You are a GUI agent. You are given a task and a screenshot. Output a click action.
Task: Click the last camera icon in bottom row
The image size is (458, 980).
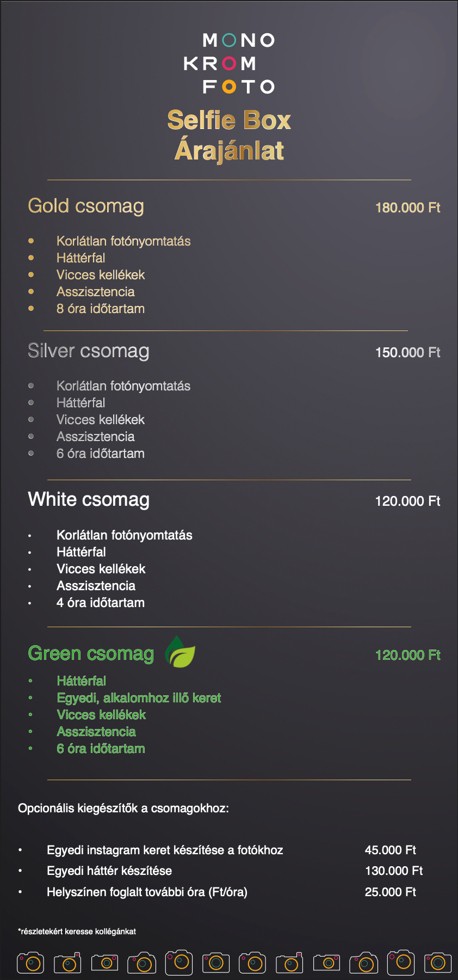point(438,963)
